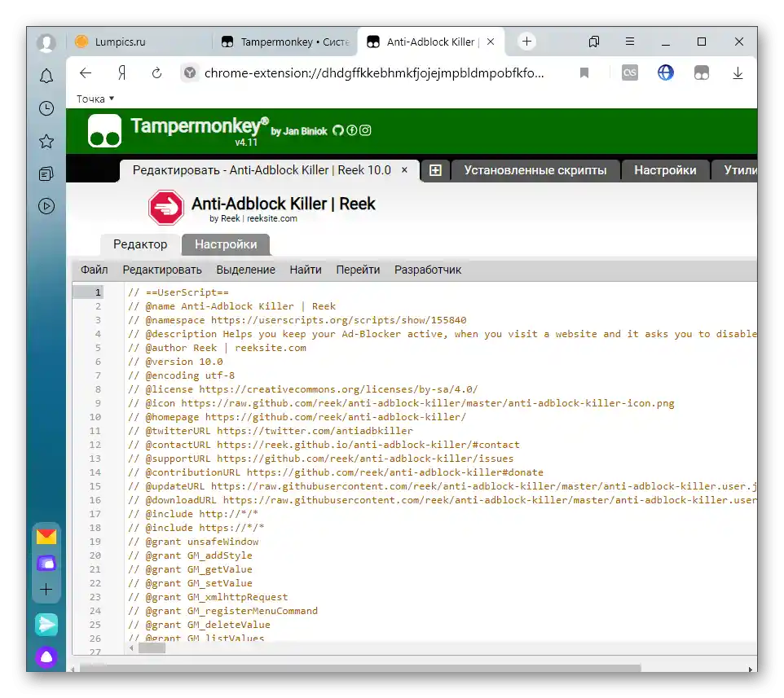Image resolution: width=784 pixels, height=698 pixels.
Task: Click the ==UserScript== header line
Action: coord(178,292)
